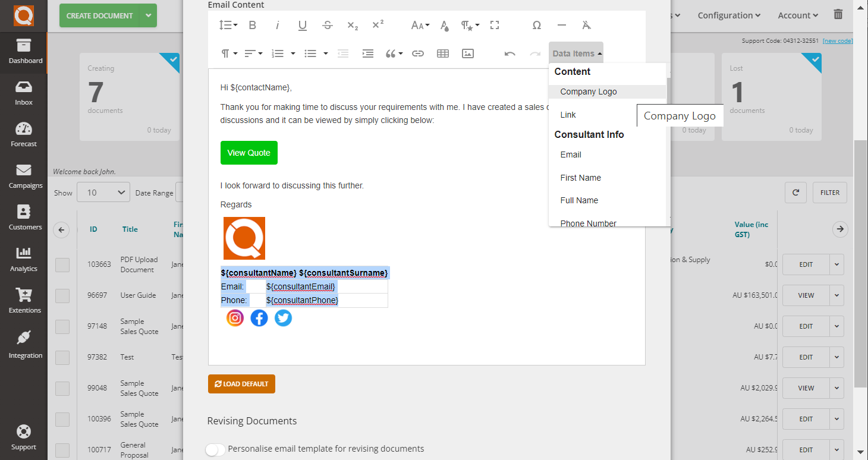Insert a hyperlink using the link icon
Image resolution: width=868 pixels, height=460 pixels.
pyautogui.click(x=418, y=53)
